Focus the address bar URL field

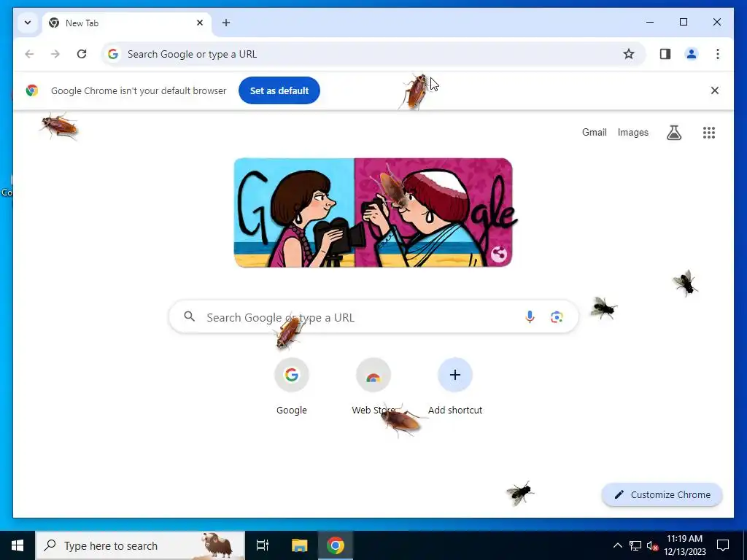[373, 54]
